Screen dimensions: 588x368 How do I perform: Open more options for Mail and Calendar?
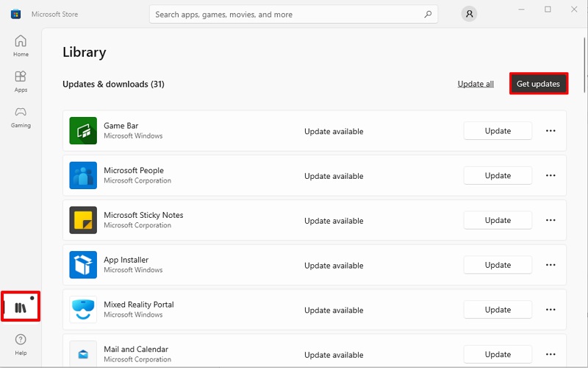(x=551, y=354)
